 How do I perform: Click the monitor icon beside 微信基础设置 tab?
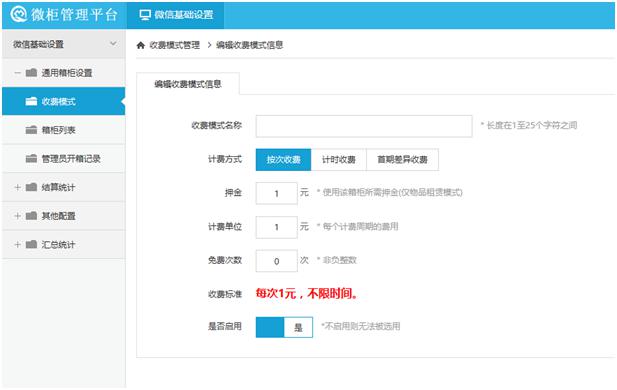[145, 15]
